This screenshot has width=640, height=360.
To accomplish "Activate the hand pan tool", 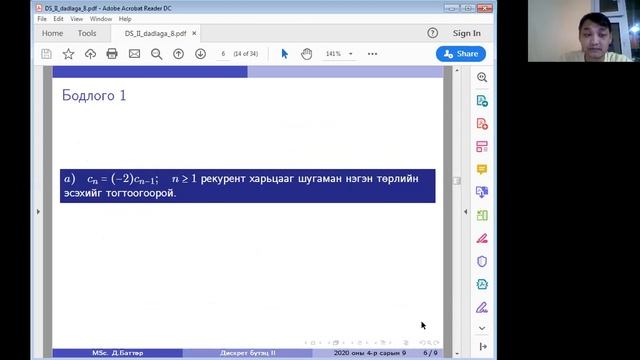I will (307, 54).
